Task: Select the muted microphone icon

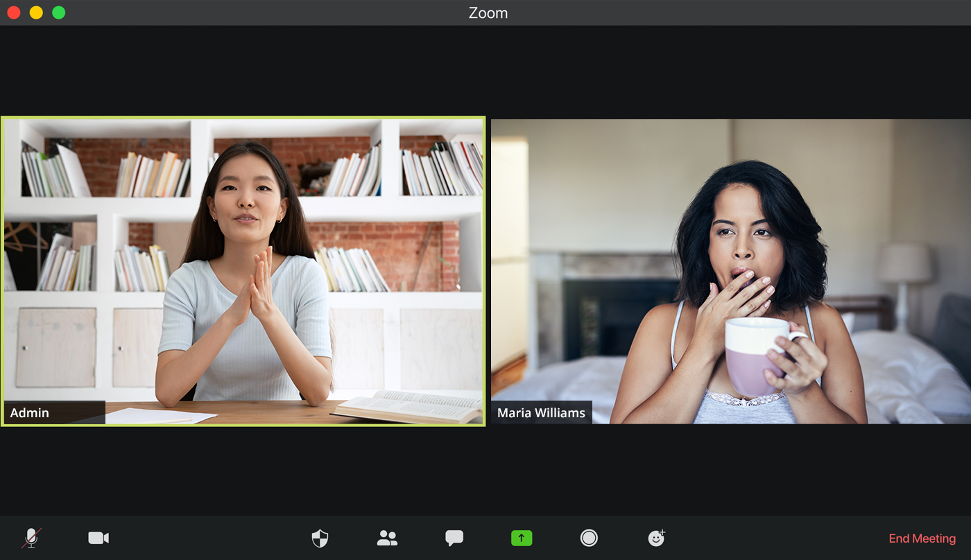Action: coord(33,538)
